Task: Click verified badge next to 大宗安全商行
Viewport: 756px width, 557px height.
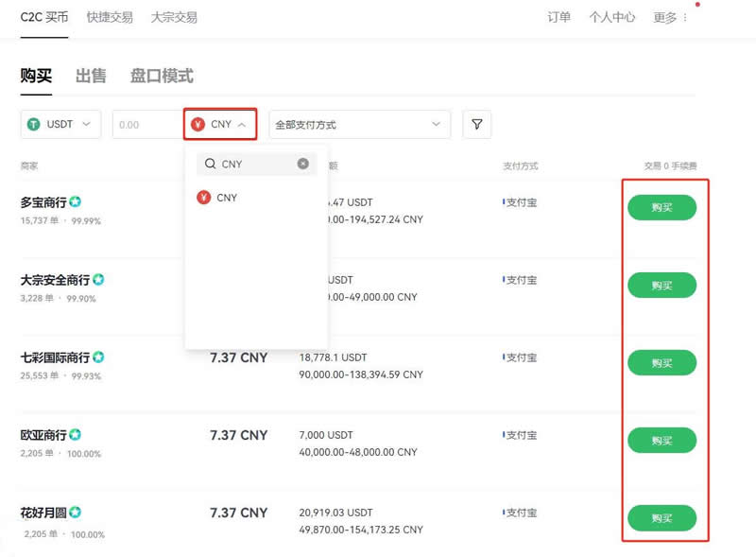Action: pyautogui.click(x=98, y=280)
